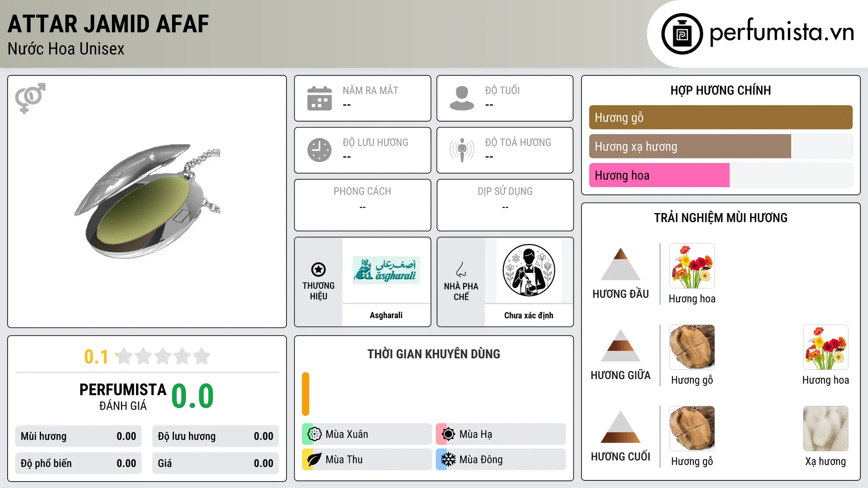This screenshot has width=868, height=488.
Task: Select the Mùa Hạ season label
Action: pyautogui.click(x=476, y=434)
